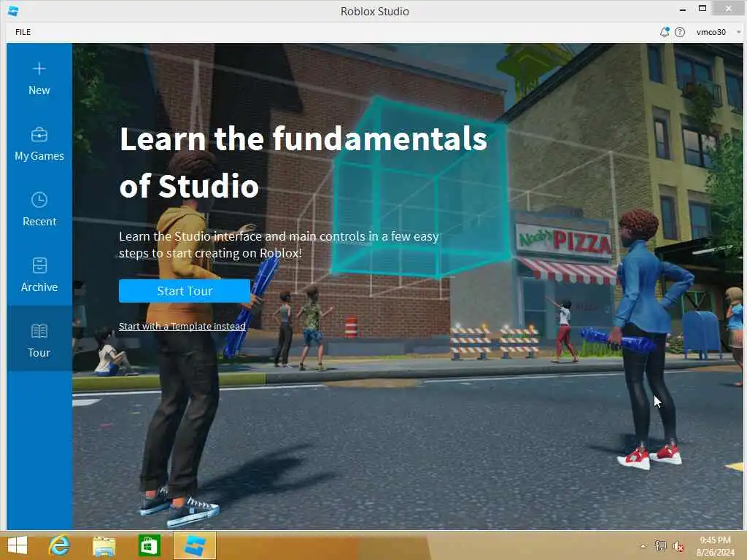Open the network tray icon

click(660, 546)
